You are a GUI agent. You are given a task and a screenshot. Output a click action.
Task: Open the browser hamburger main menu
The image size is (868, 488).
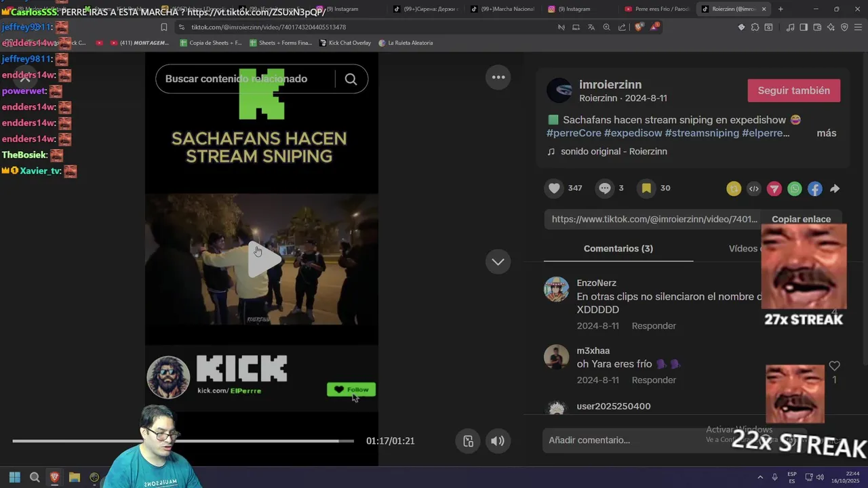(858, 27)
